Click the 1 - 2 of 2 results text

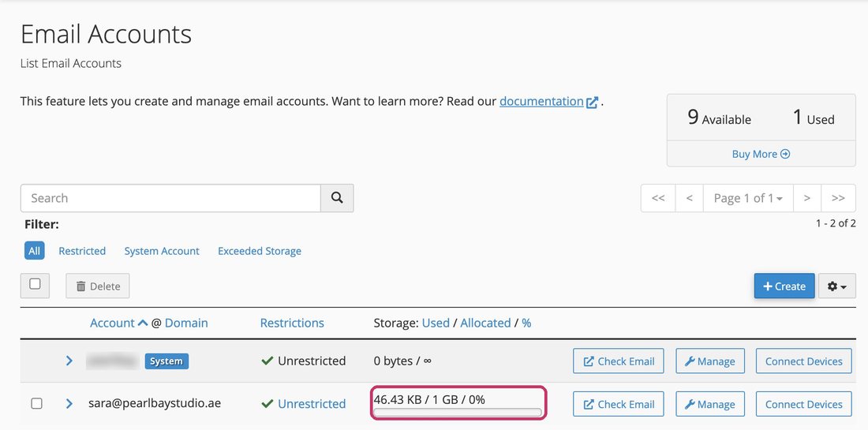coord(836,223)
